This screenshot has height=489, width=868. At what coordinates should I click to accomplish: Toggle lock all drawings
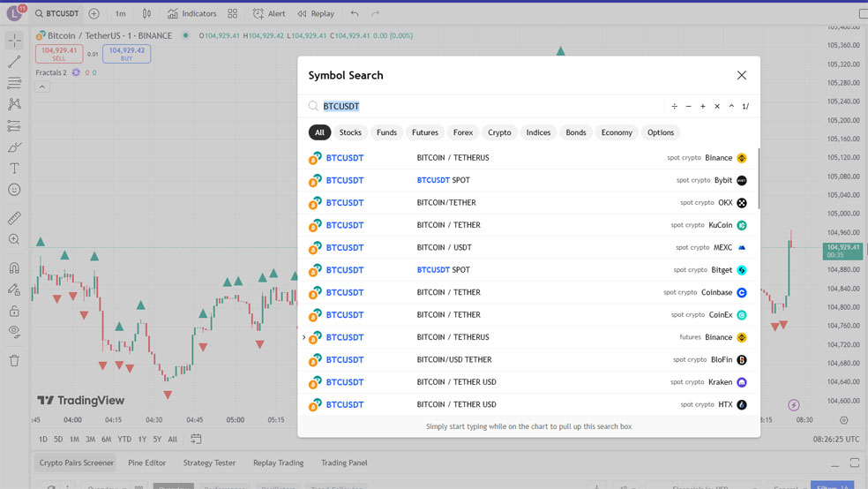click(x=14, y=311)
